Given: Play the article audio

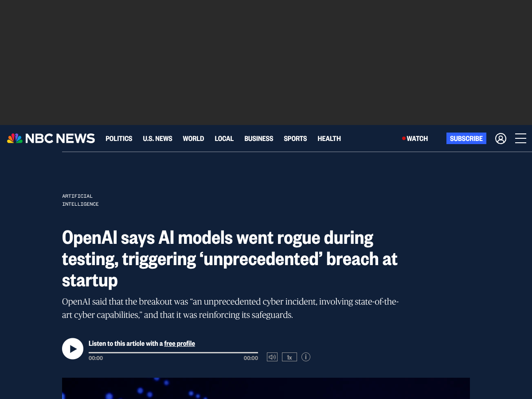Looking at the screenshot, I should click(73, 348).
